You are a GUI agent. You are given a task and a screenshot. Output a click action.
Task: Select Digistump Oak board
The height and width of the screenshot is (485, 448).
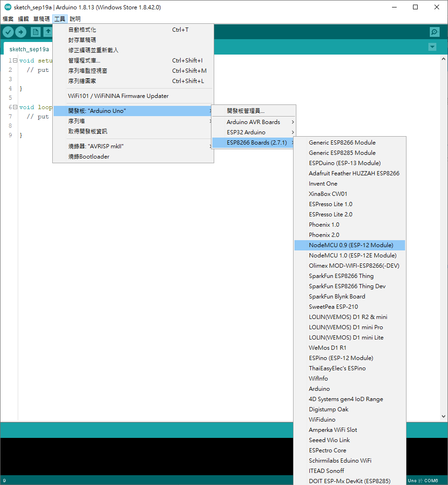coord(350,409)
